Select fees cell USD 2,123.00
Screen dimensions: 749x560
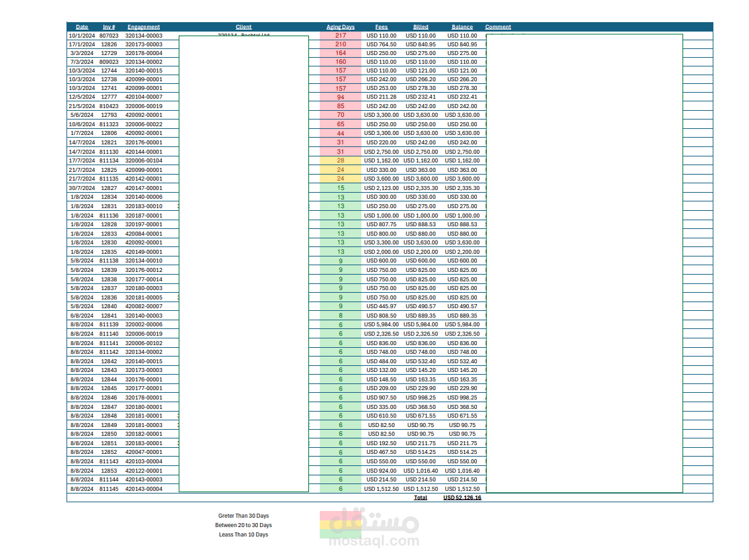[381, 188]
